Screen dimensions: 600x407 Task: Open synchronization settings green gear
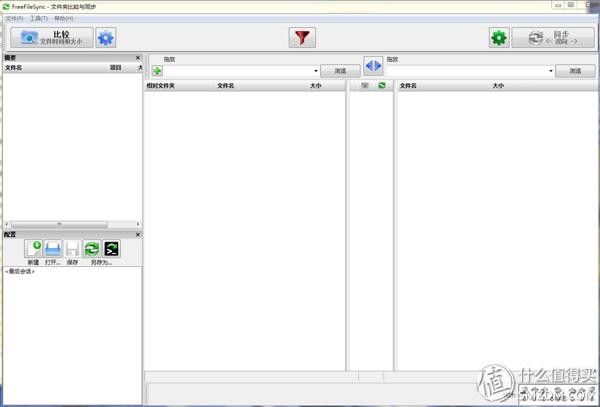click(x=499, y=37)
